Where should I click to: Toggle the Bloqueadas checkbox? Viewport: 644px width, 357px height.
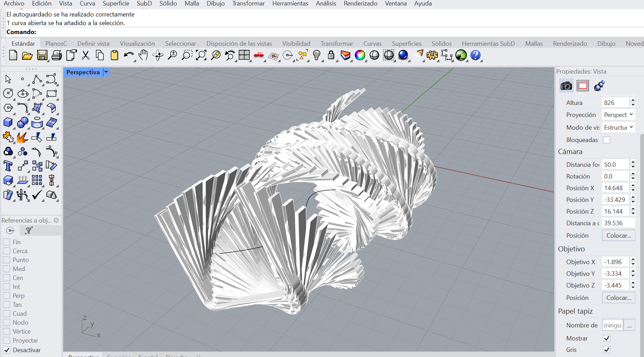(x=607, y=140)
